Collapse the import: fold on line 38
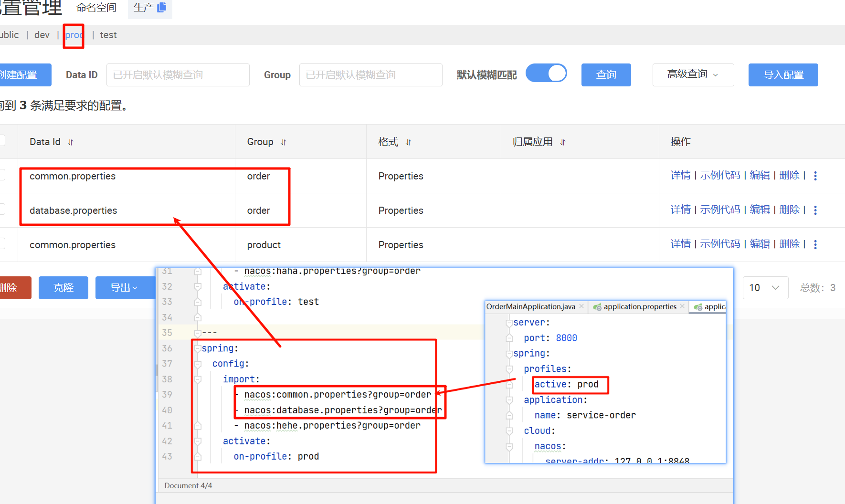The image size is (845, 504). pos(198,379)
